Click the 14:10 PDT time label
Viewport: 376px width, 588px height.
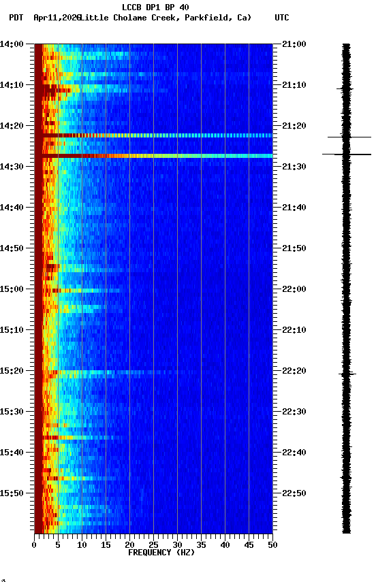pyautogui.click(x=12, y=85)
